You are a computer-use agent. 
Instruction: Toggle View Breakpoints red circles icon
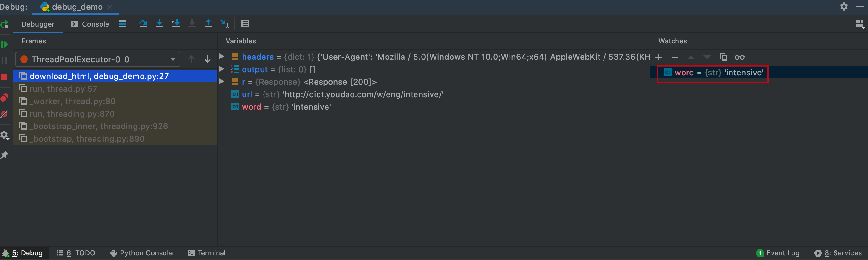click(4, 97)
